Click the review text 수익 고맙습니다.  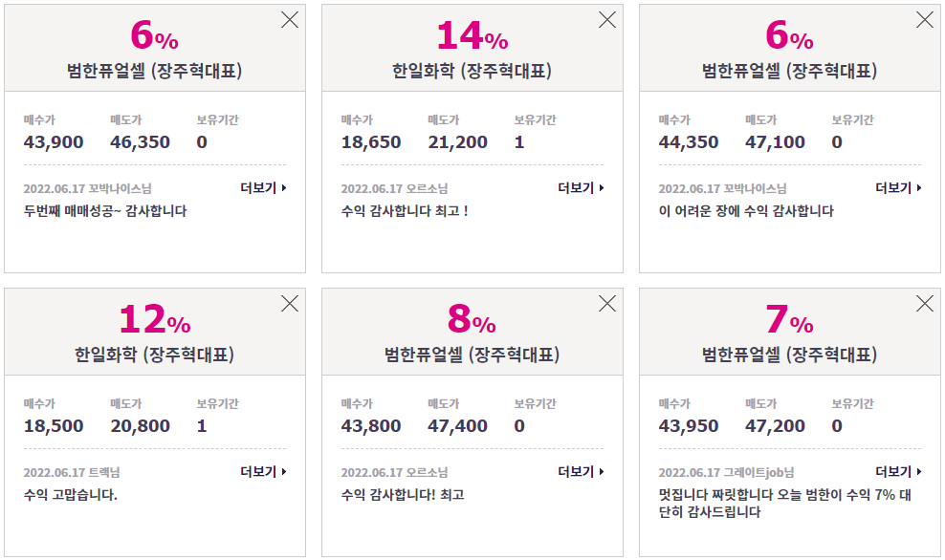point(71,495)
